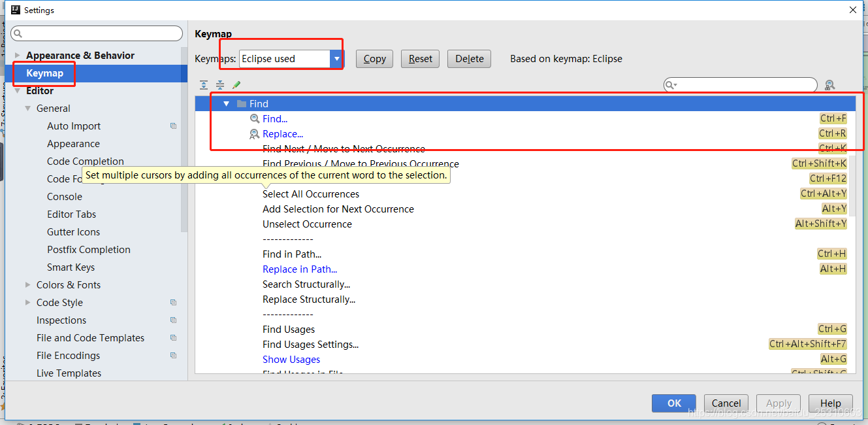Screen dimensions: 868x425
Task: Click the Reset keymap button
Action: click(421, 59)
